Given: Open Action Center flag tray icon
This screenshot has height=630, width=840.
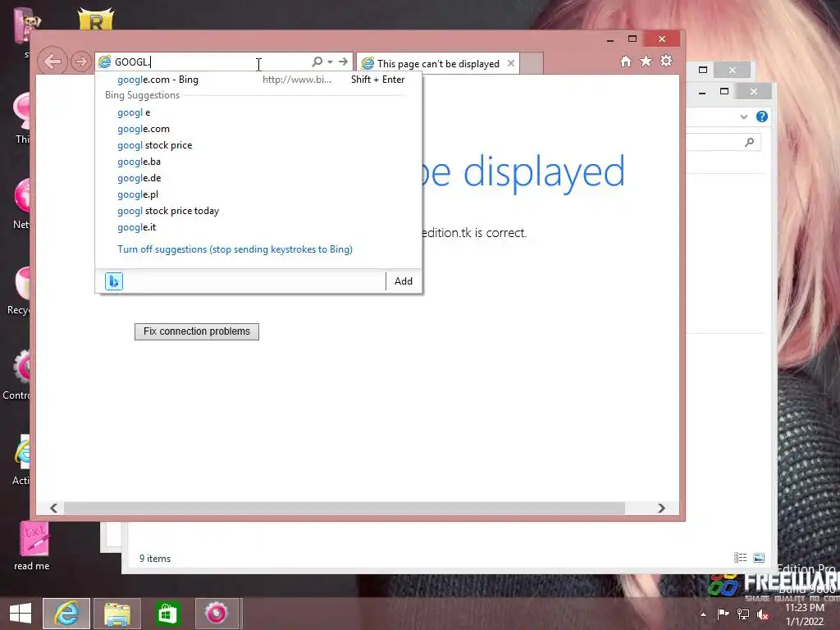Looking at the screenshot, I should [x=724, y=614].
